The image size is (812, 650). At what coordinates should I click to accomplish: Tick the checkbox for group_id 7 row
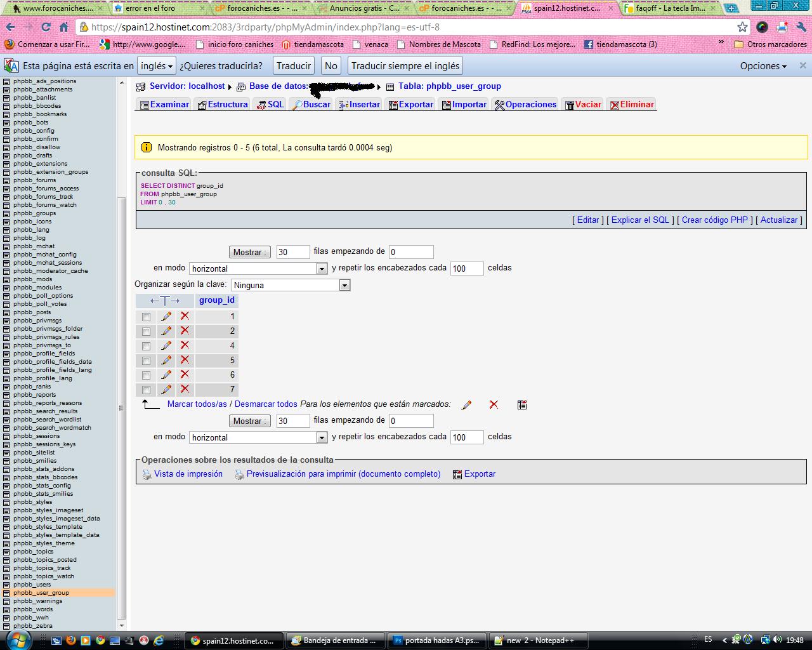pyautogui.click(x=146, y=390)
